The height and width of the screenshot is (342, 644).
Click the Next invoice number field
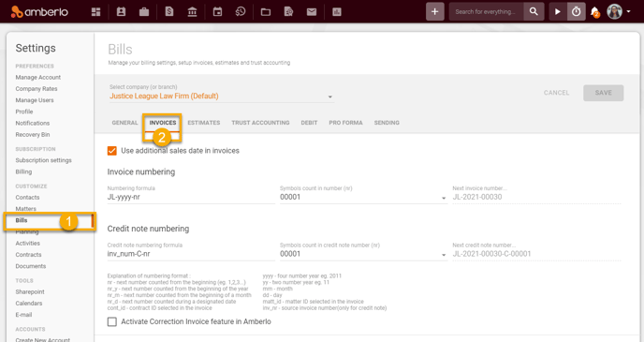(x=536, y=197)
